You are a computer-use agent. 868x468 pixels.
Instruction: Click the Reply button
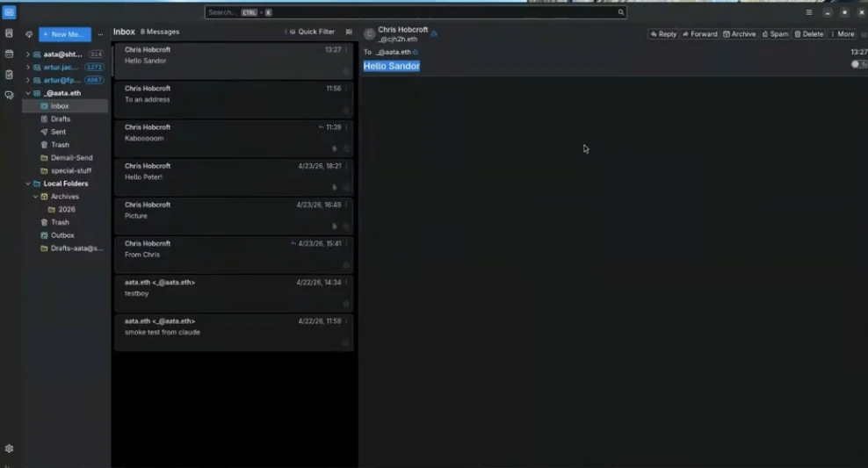(663, 34)
